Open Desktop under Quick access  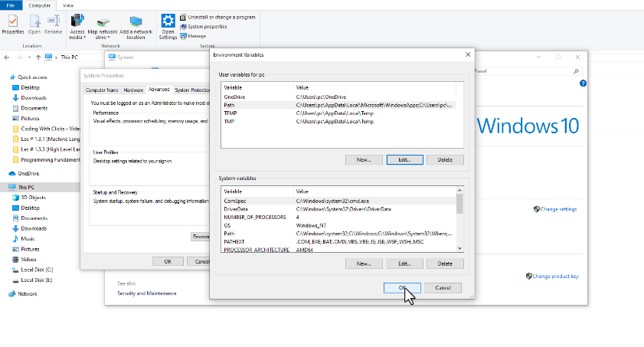point(26,87)
